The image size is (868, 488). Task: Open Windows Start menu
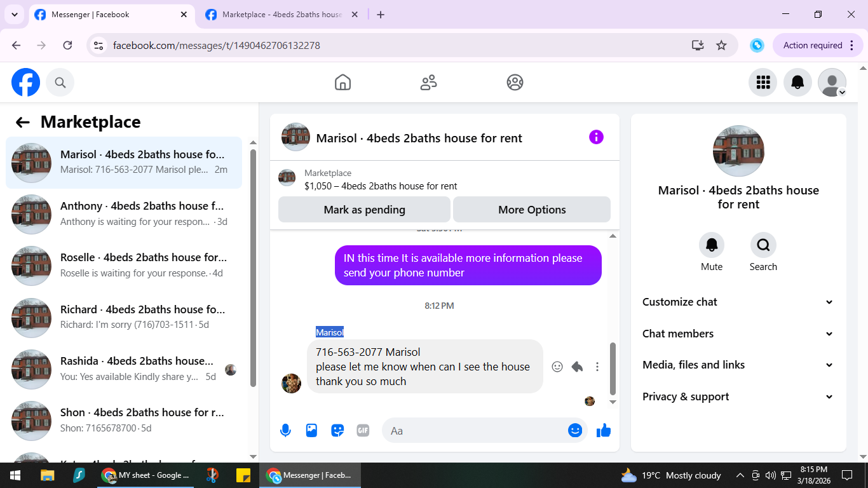click(x=15, y=475)
